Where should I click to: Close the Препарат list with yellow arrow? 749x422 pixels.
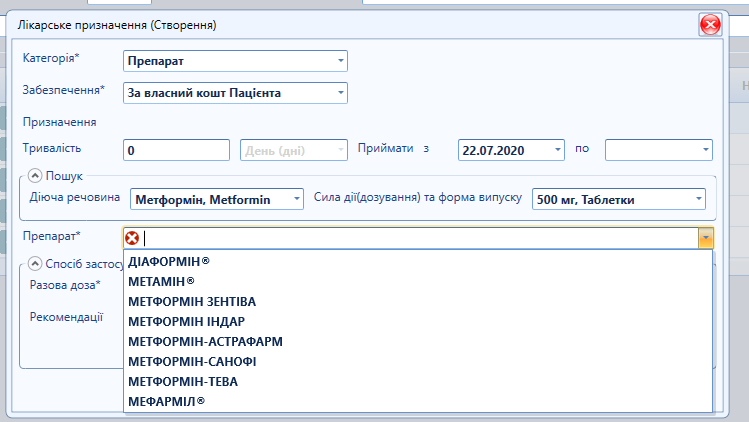[x=706, y=238]
